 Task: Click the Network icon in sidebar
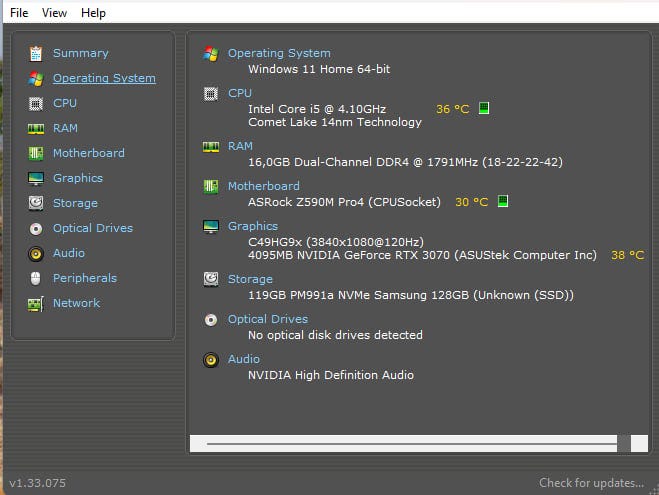coord(36,303)
